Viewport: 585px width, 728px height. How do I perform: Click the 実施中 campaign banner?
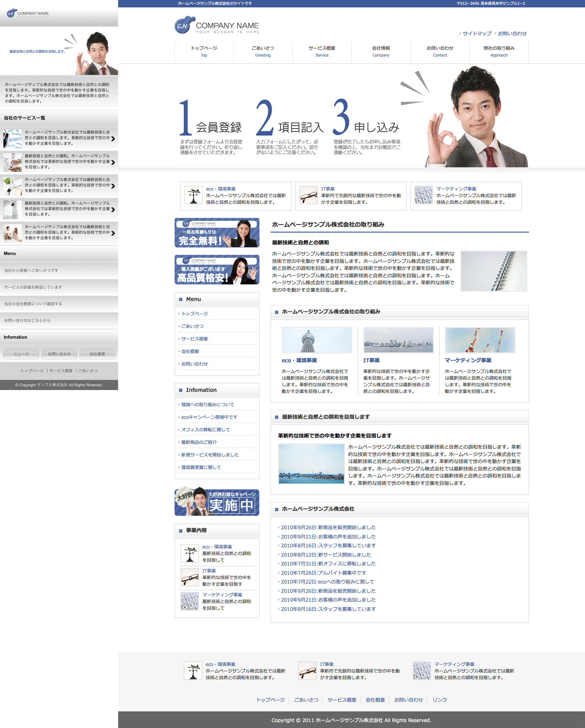coord(217,502)
